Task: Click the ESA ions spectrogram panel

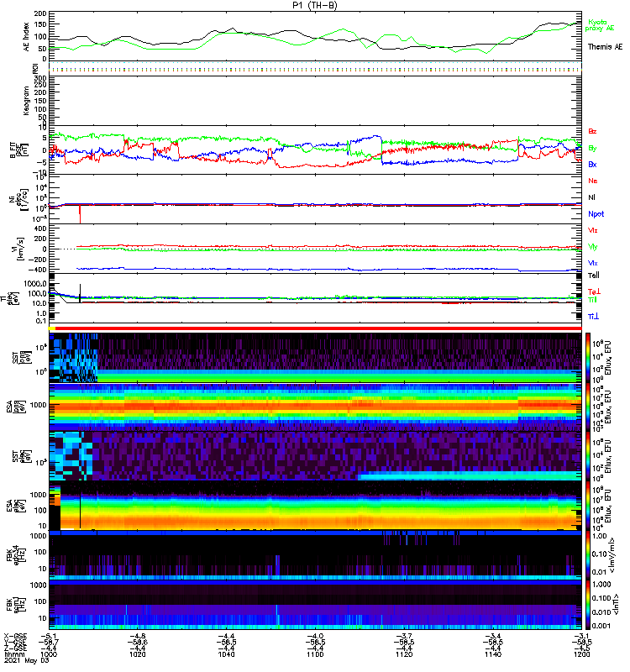Action: pyautogui.click(x=315, y=407)
